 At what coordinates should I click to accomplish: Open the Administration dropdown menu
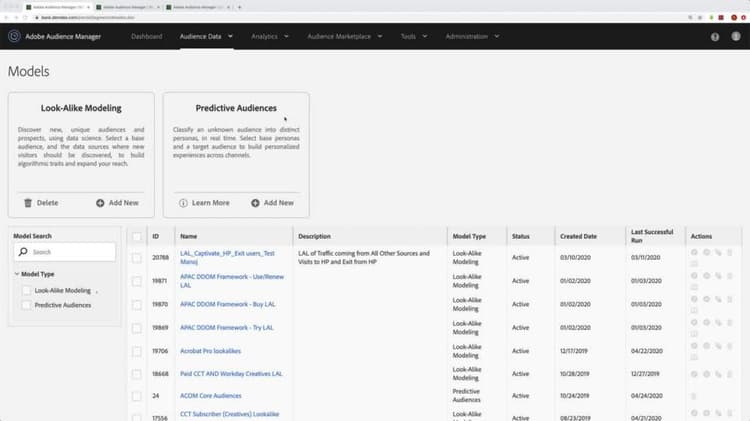[472, 36]
